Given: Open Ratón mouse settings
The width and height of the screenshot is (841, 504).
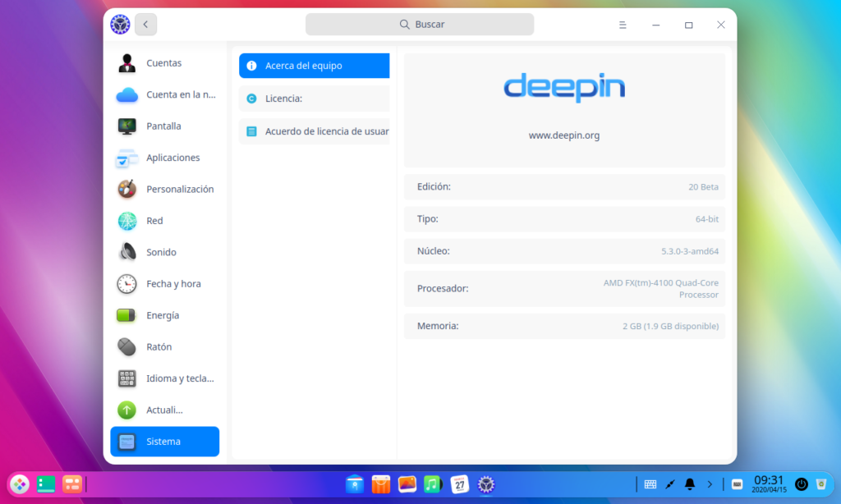Looking at the screenshot, I should pyautogui.click(x=164, y=347).
